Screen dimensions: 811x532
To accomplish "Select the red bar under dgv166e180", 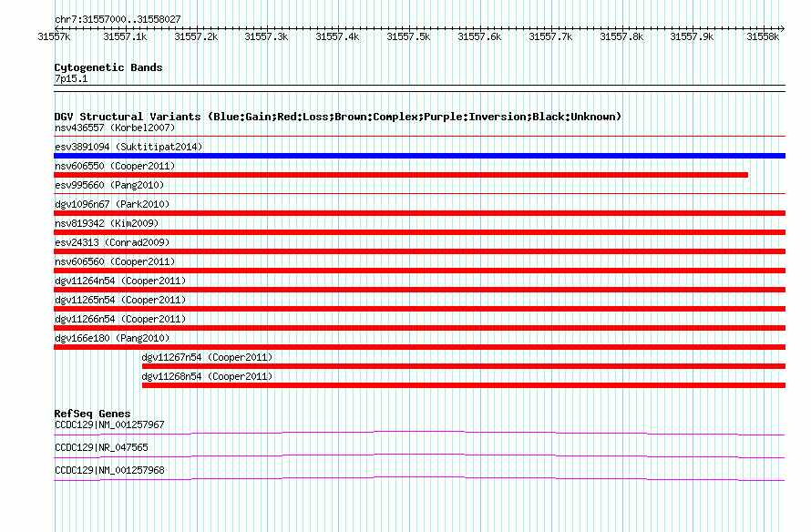I will [419, 347].
